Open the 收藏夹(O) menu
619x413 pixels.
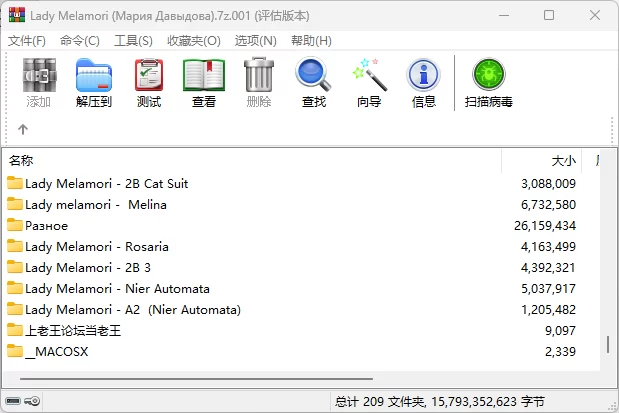tap(193, 41)
